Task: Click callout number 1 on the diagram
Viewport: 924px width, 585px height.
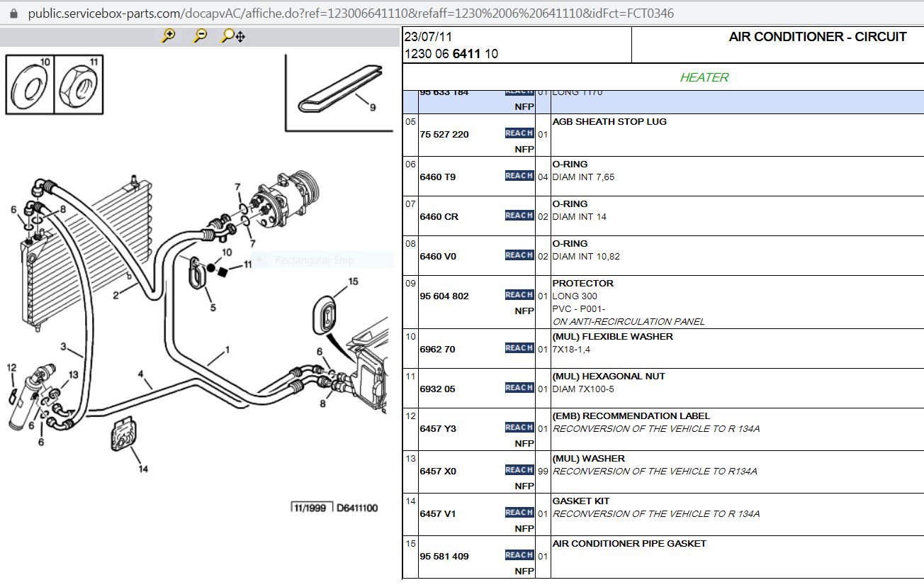Action: tap(227, 350)
